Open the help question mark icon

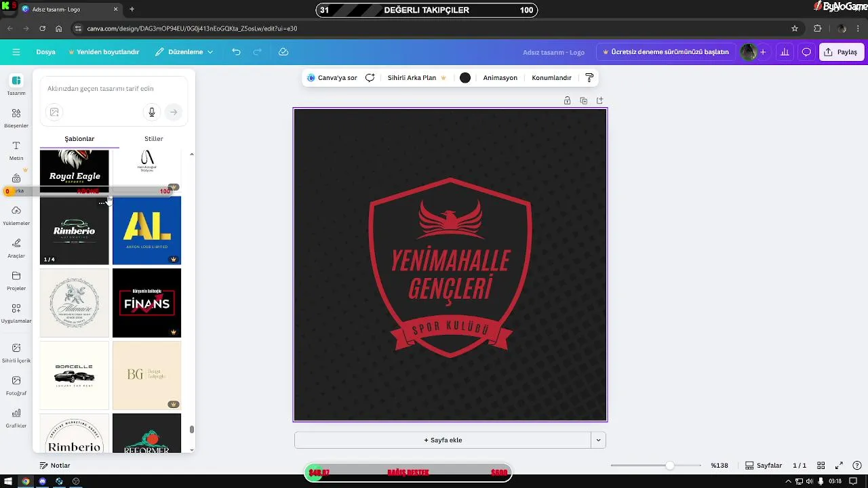click(857, 466)
